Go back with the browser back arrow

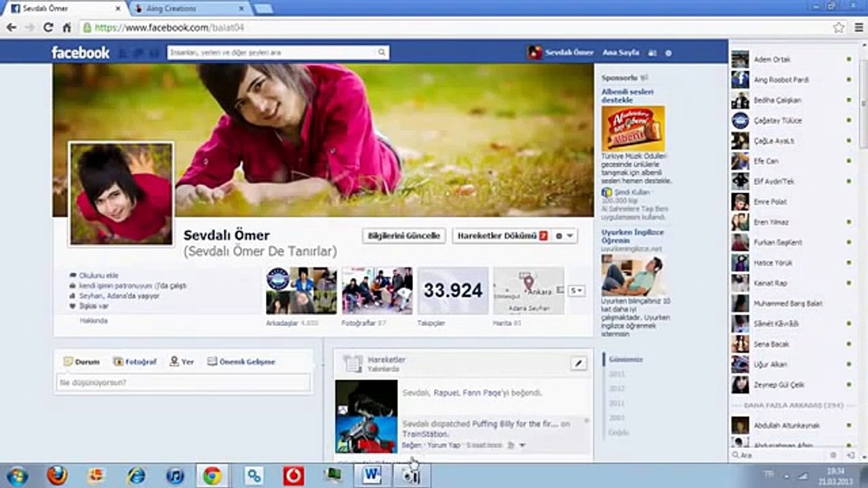click(x=12, y=28)
